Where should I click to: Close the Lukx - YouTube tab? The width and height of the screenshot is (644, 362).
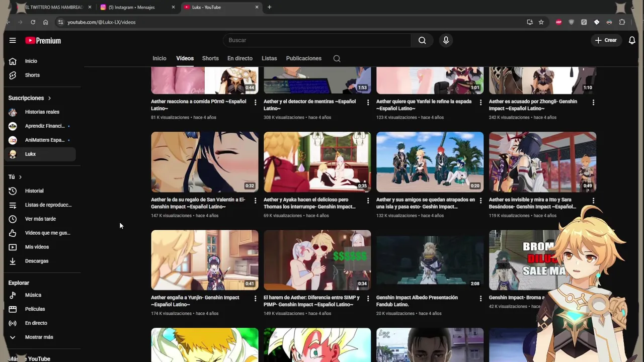(x=257, y=7)
